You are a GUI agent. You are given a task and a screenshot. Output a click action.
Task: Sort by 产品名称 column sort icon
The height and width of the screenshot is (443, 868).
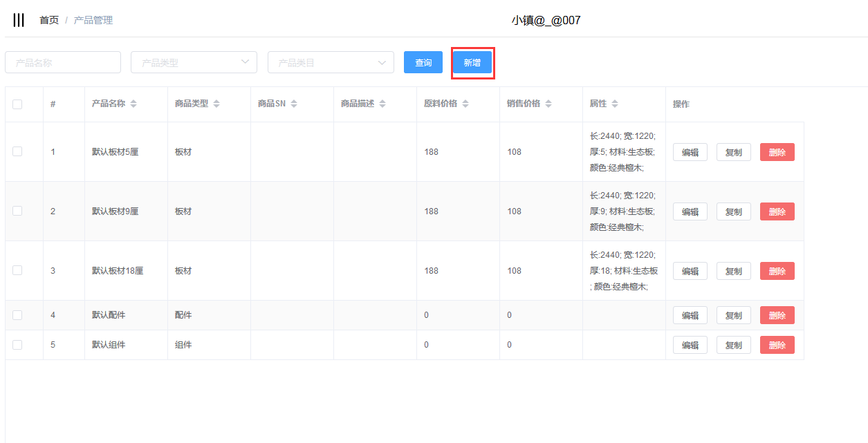(x=133, y=104)
